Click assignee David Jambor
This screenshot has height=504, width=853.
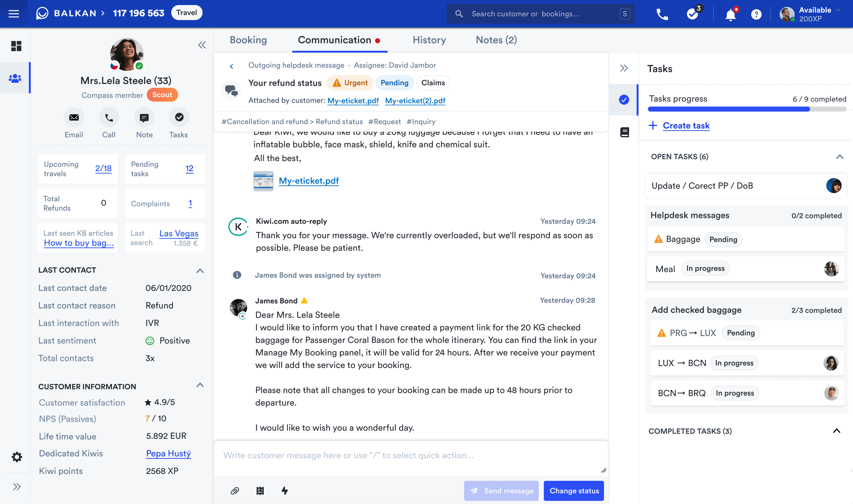[412, 65]
